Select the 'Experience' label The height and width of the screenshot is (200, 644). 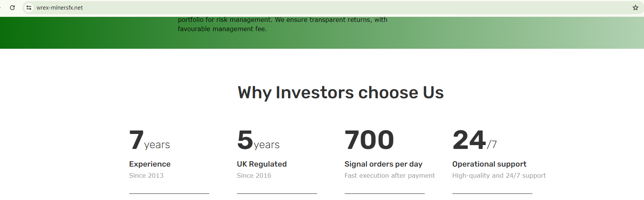pyautogui.click(x=150, y=164)
